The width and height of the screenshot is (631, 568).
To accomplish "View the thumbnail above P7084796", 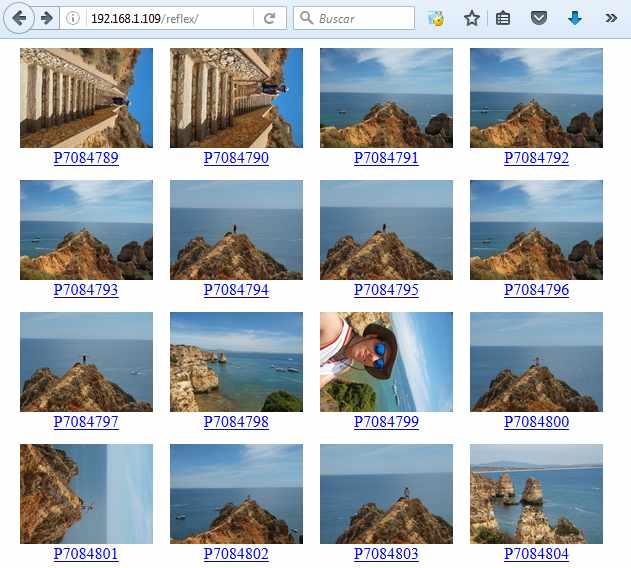I will click(x=536, y=230).
